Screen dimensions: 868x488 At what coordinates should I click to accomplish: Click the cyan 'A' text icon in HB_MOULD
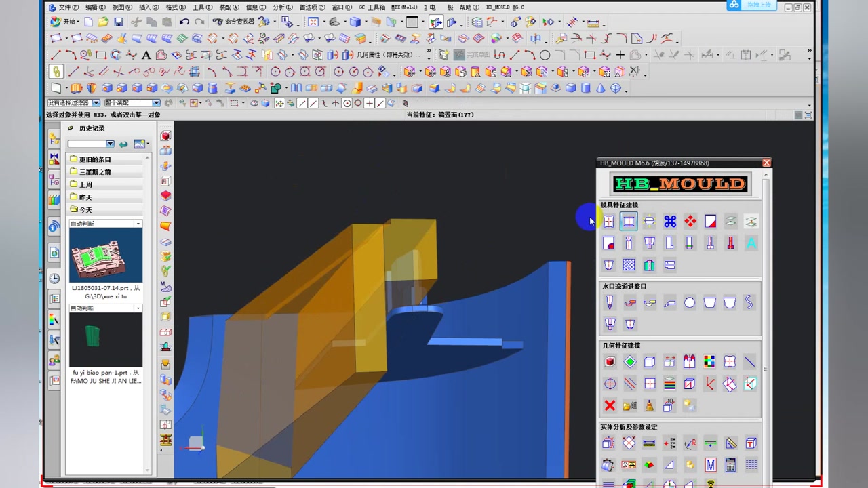point(751,243)
